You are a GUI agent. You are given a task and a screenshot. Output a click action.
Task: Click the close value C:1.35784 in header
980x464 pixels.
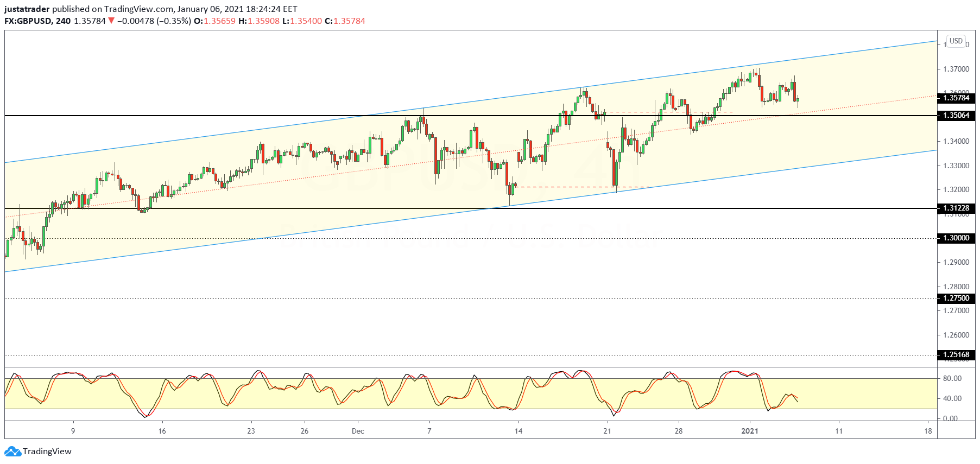[345, 21]
